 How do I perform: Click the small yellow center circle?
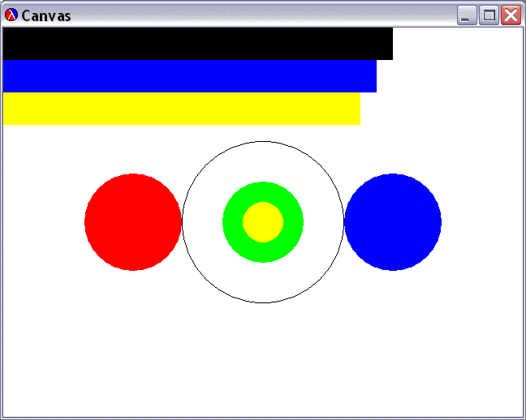pyautogui.click(x=263, y=222)
